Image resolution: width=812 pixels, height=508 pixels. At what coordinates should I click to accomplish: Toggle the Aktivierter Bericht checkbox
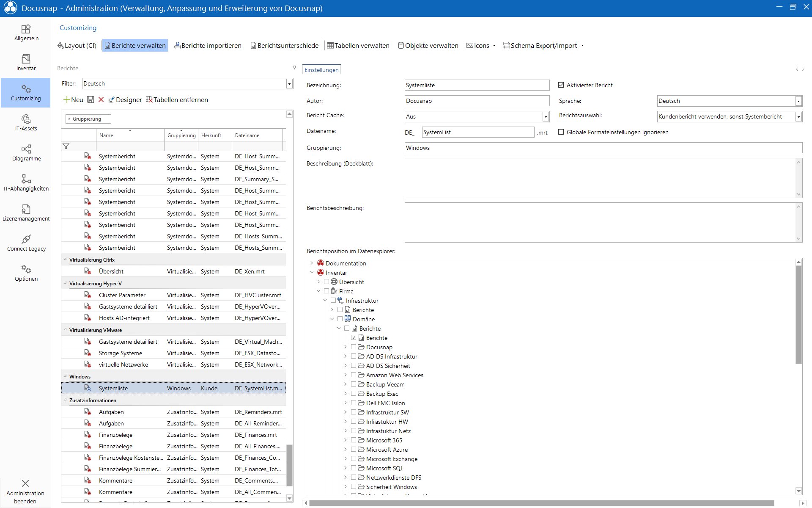coord(561,85)
